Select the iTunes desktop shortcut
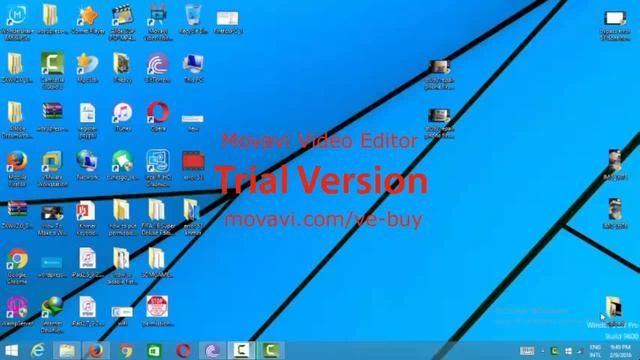640x360 pixels. (122, 117)
